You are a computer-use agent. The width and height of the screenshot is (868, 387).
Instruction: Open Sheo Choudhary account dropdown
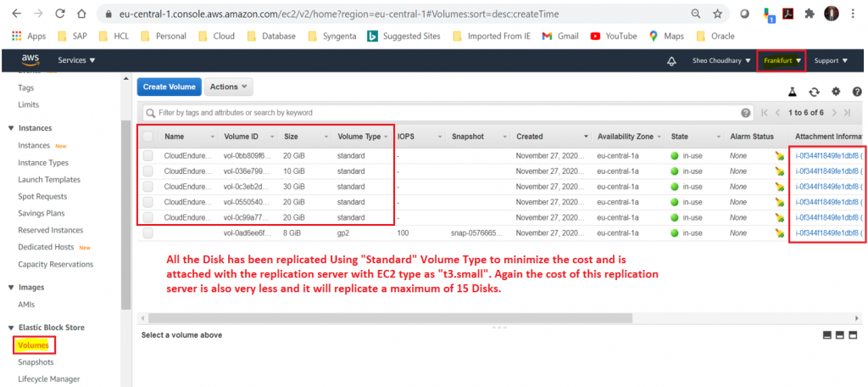pyautogui.click(x=721, y=60)
